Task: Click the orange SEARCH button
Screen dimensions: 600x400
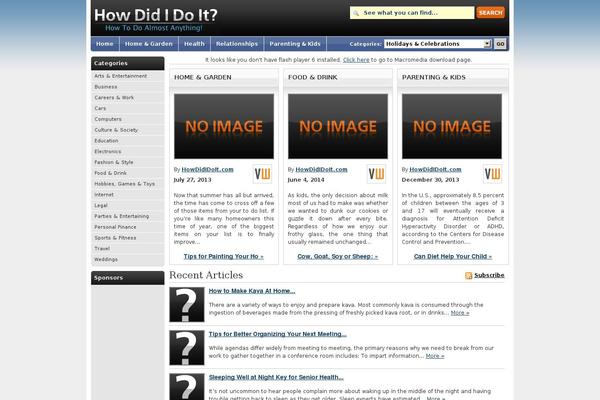Action: pos(491,13)
